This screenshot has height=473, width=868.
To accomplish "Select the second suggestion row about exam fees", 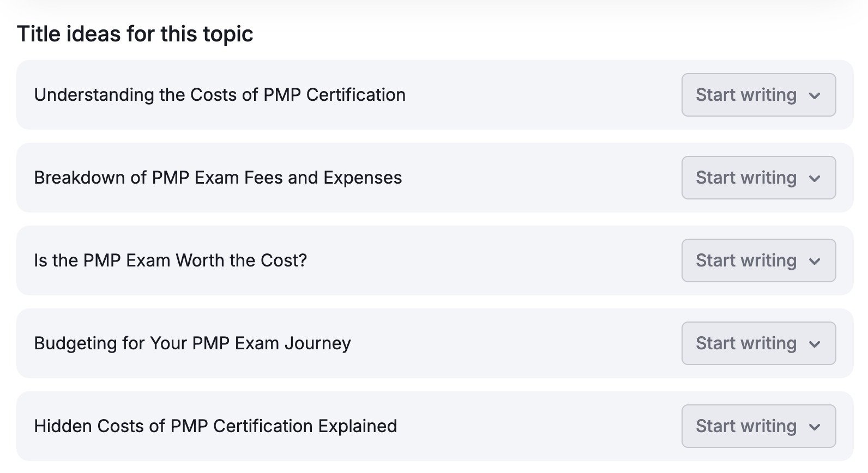I will (382, 178).
